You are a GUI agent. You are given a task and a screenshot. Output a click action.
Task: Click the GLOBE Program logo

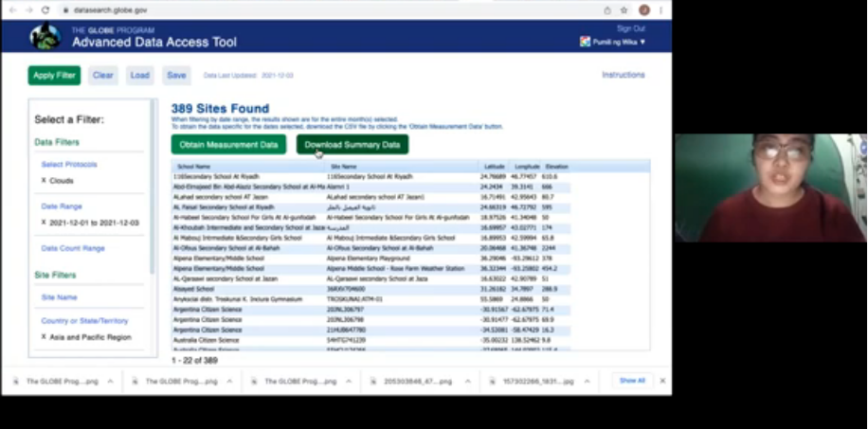coord(45,37)
